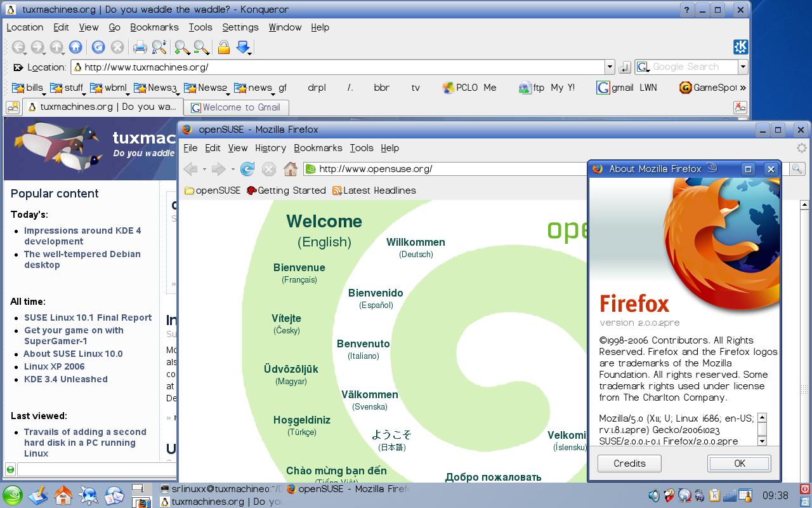Viewport: 812px width, 508px height.
Task: Click Firefox Forward arrow
Action: (218, 169)
